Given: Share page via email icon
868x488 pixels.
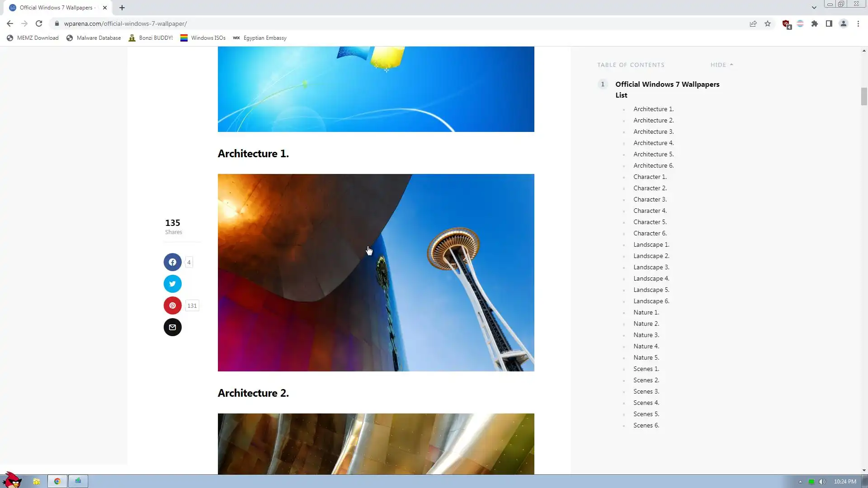Looking at the screenshot, I should pyautogui.click(x=172, y=327).
